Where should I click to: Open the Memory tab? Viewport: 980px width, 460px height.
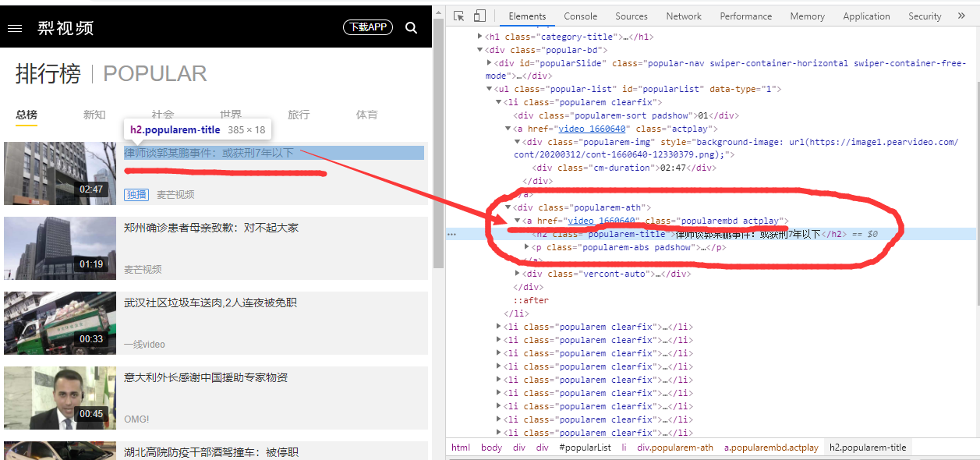pyautogui.click(x=807, y=16)
